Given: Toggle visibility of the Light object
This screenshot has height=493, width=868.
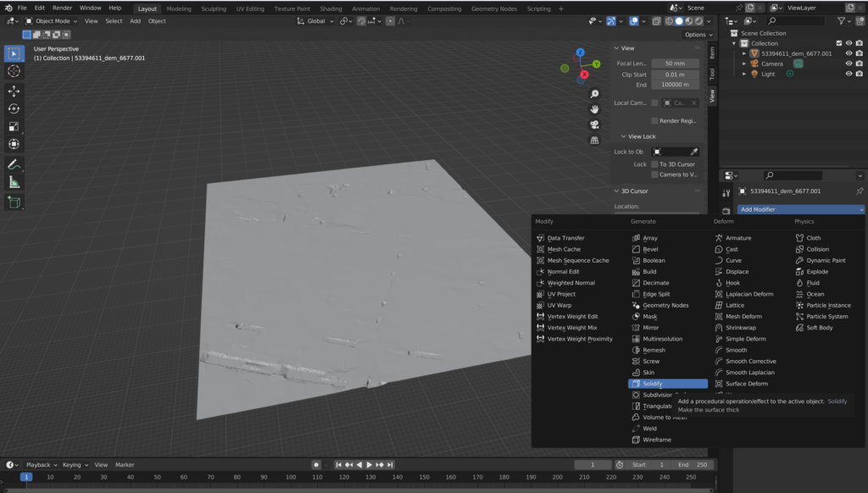Looking at the screenshot, I should click(x=849, y=74).
